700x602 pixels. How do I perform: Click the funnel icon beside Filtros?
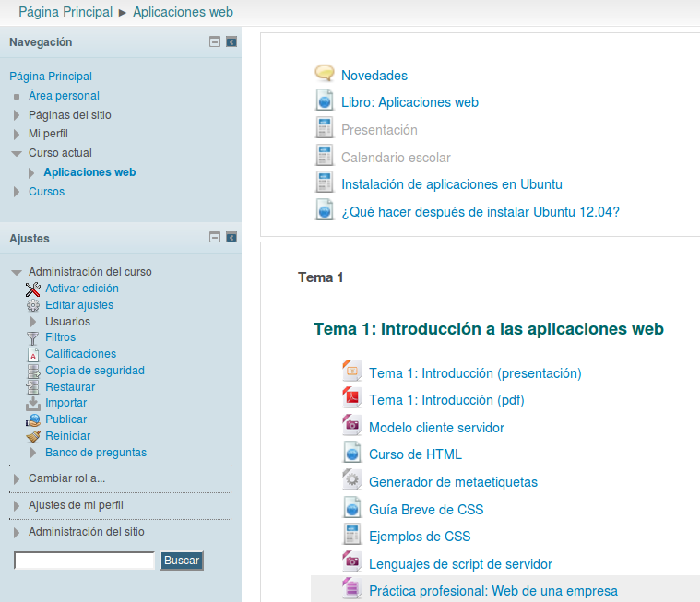tap(33, 338)
